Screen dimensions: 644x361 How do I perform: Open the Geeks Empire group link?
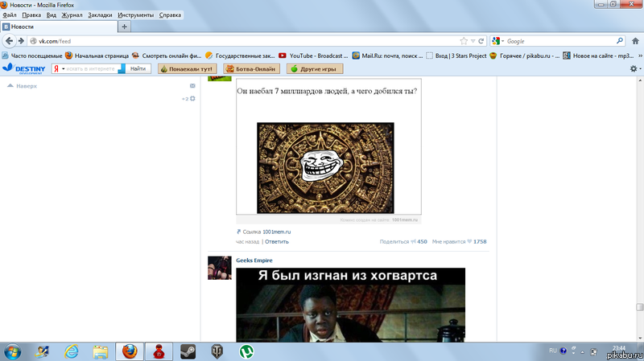click(x=254, y=260)
